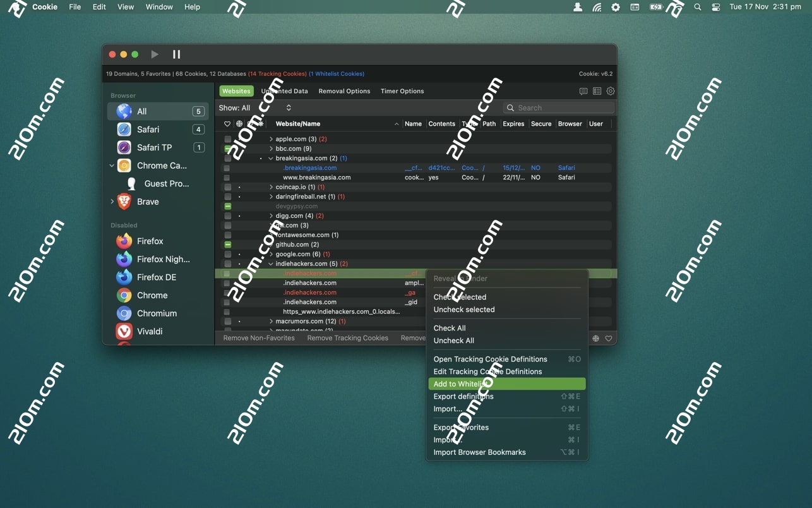Check the www.breakingasia.com row checkbox
This screenshot has width=812, height=508.
[227, 178]
